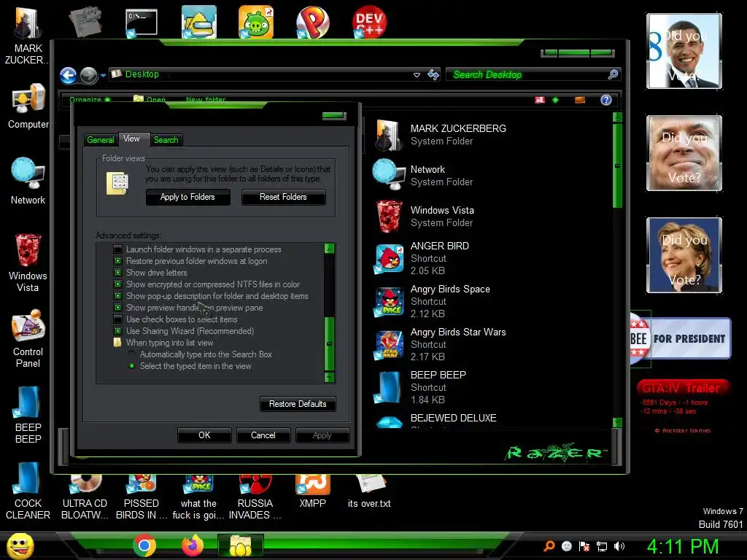Viewport: 747px width, 560px height.
Task: Click Cancel in Folder Options
Action: pos(263,435)
